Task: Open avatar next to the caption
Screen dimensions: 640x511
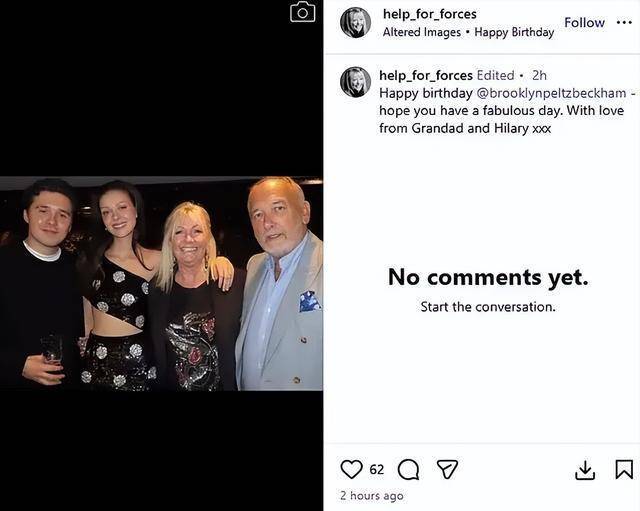Action: pyautogui.click(x=355, y=82)
